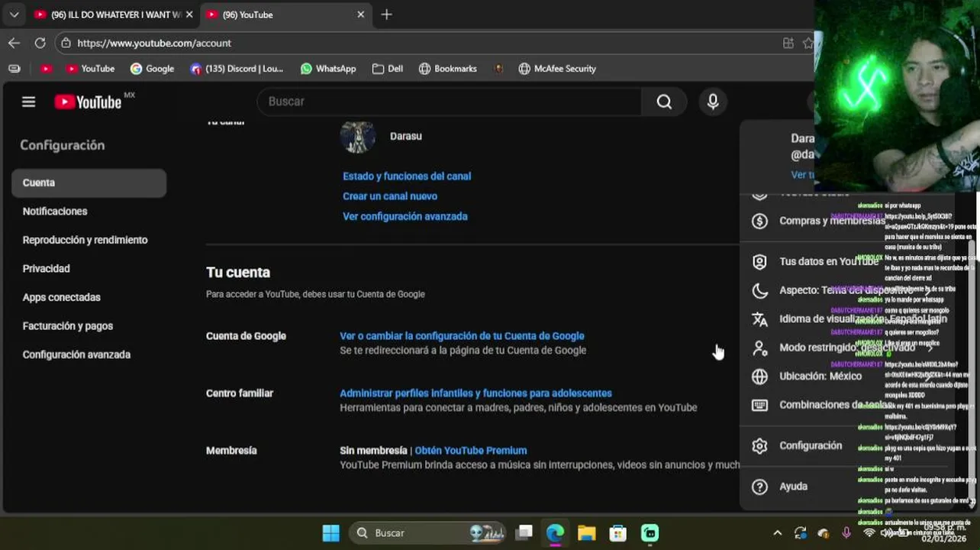Open the Dell bookmarks folder

(x=387, y=69)
